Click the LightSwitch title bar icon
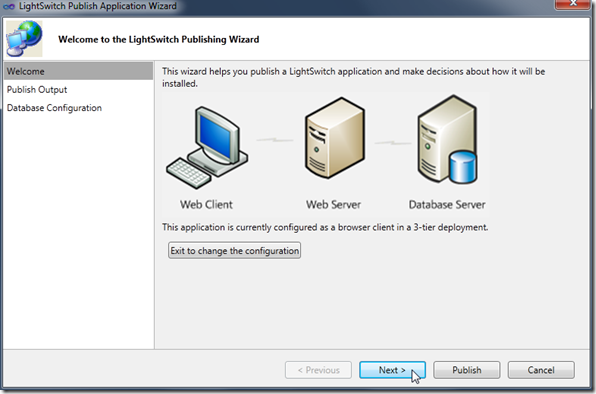 click(8, 6)
